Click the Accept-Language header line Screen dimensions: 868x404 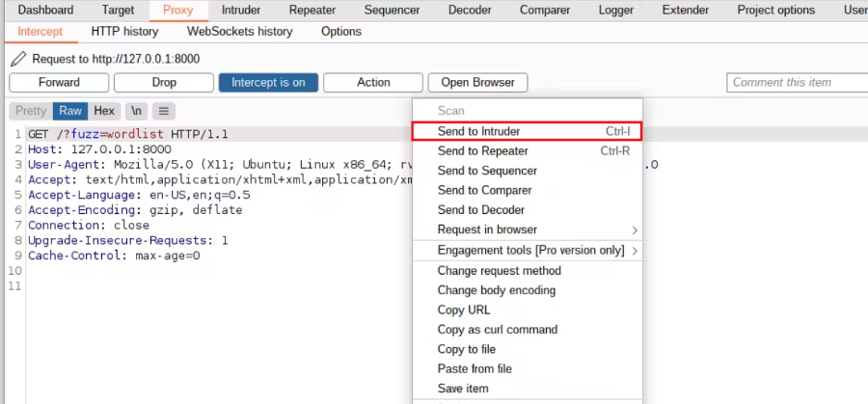click(x=139, y=195)
